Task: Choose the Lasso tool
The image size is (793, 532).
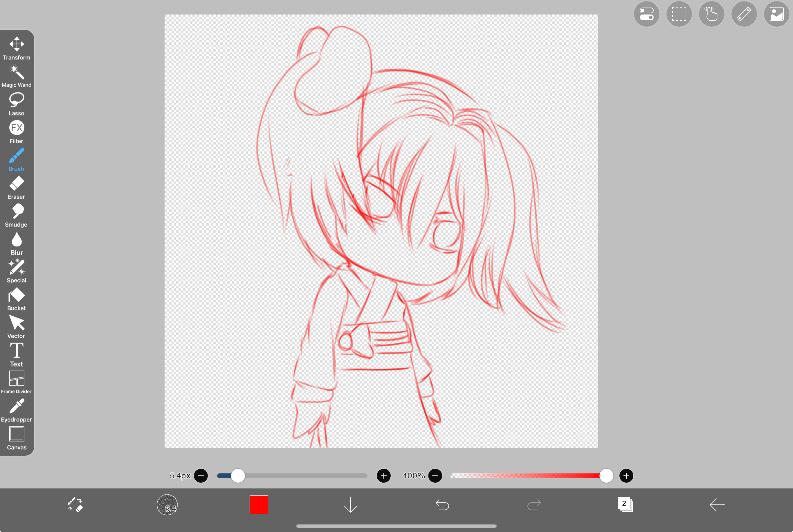Action: pyautogui.click(x=16, y=104)
